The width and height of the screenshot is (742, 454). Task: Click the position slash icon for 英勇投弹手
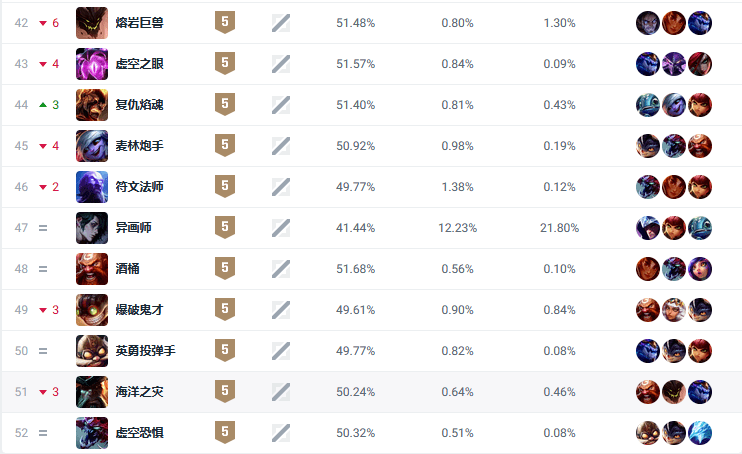click(281, 351)
